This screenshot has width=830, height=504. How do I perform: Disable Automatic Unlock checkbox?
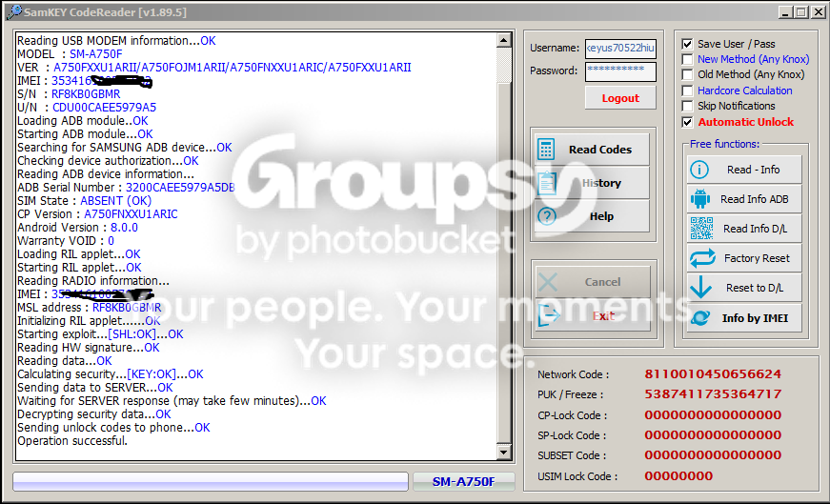point(687,122)
